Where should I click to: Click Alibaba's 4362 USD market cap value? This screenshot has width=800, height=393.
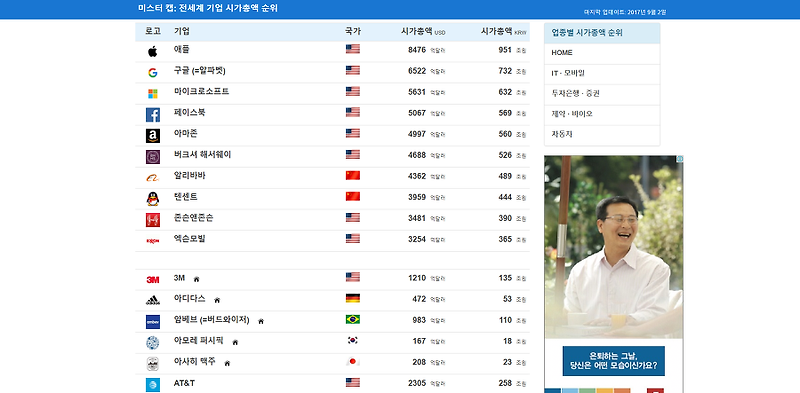tap(417, 176)
